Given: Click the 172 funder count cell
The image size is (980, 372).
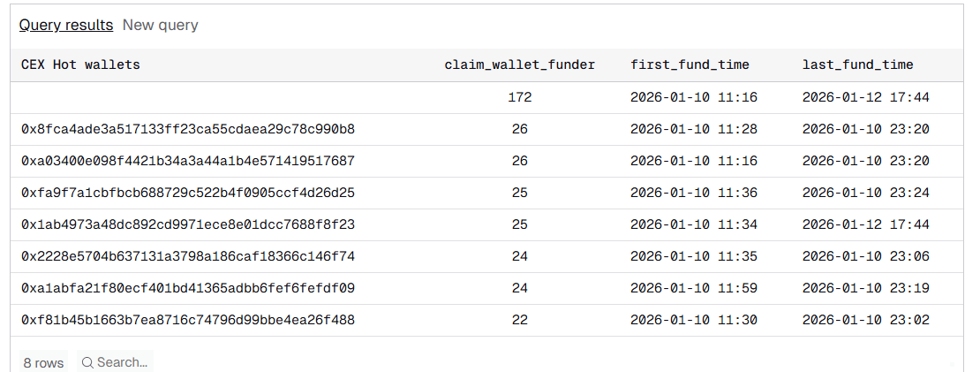Looking at the screenshot, I should (x=519, y=97).
